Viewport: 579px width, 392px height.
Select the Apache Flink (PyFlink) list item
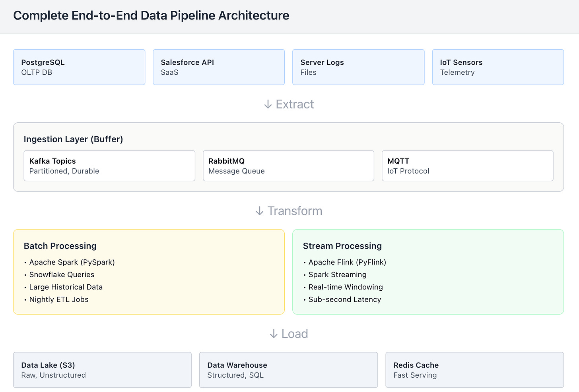[x=347, y=262]
